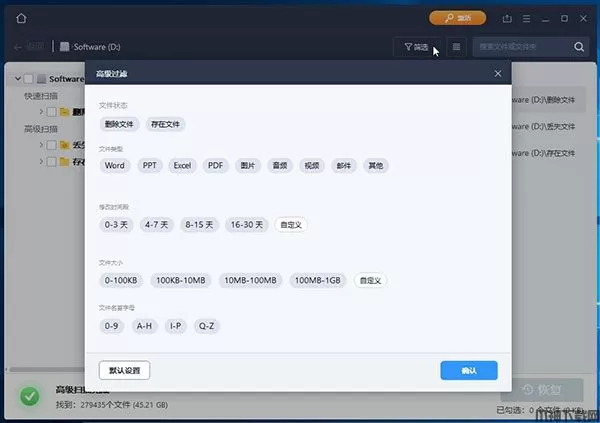600x423 pixels.
Task: Click the (D:)\丢失文件 path row
Action: pyautogui.click(x=549, y=127)
